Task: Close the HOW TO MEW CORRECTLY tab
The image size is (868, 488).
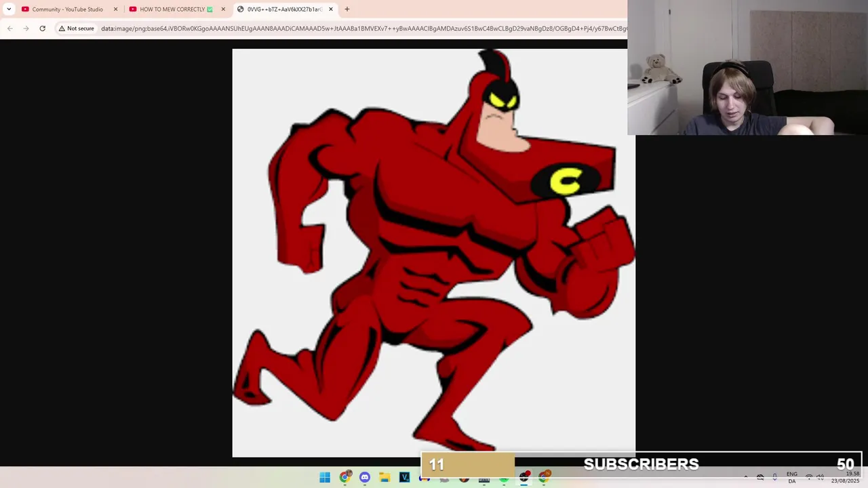Action: (223, 9)
